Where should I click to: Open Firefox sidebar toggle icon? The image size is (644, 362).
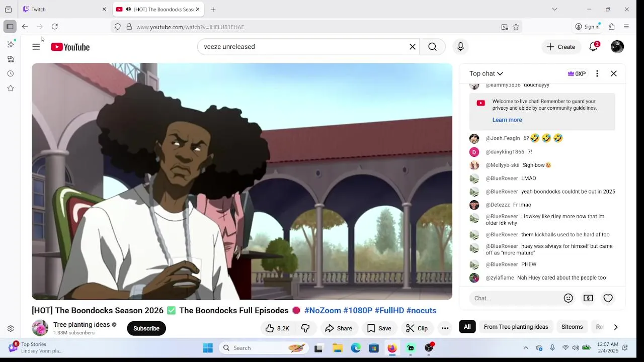pos(10,27)
